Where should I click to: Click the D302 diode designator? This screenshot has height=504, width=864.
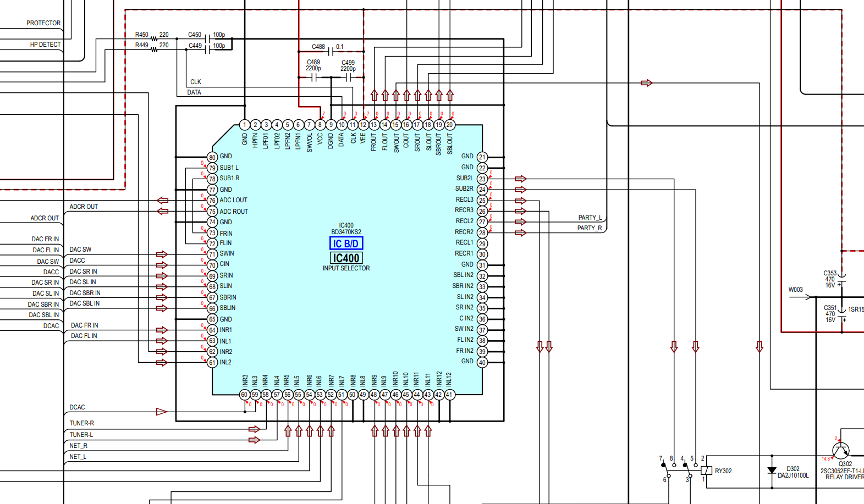coord(793,469)
